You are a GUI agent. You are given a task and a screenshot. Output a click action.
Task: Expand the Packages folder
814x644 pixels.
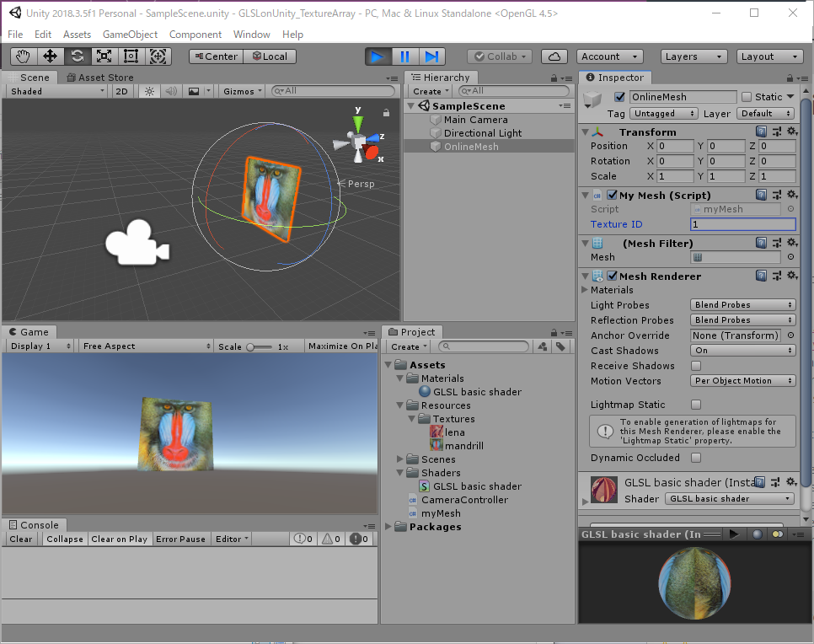[388, 527]
